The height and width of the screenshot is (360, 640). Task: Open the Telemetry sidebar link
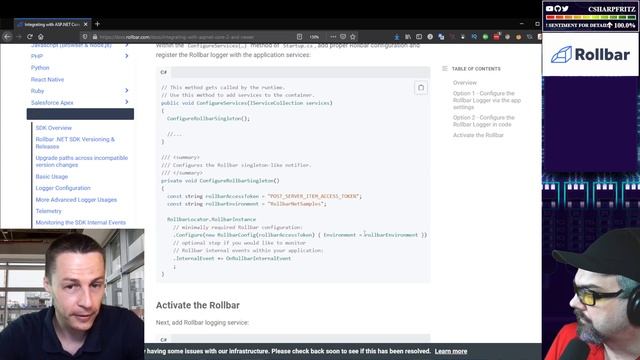[49, 211]
